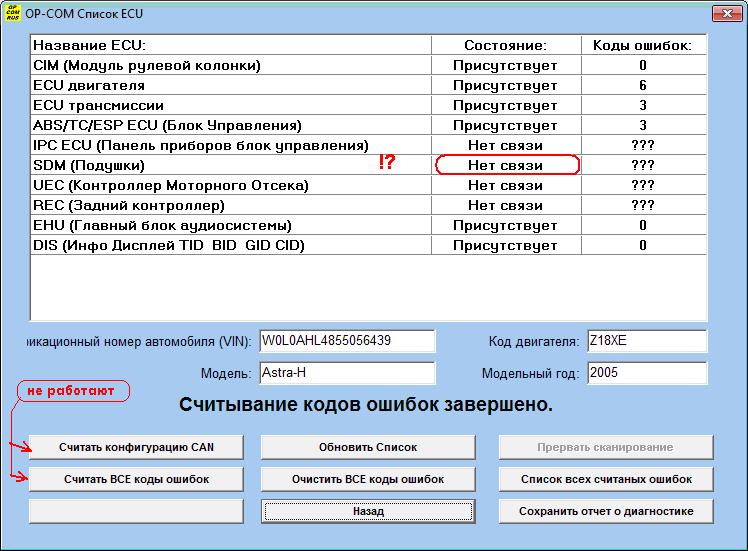Select REC (Задний контроллер) row
748x551 pixels.
point(368,205)
